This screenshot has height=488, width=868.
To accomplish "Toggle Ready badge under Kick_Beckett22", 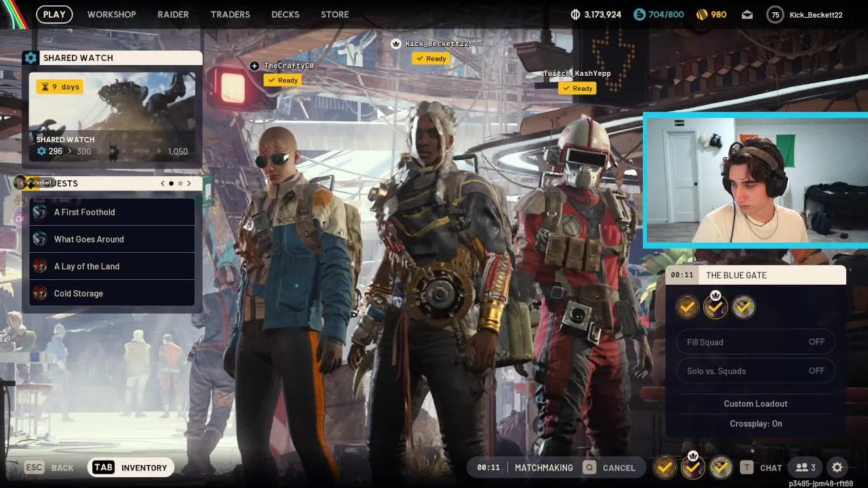I will click(431, 58).
